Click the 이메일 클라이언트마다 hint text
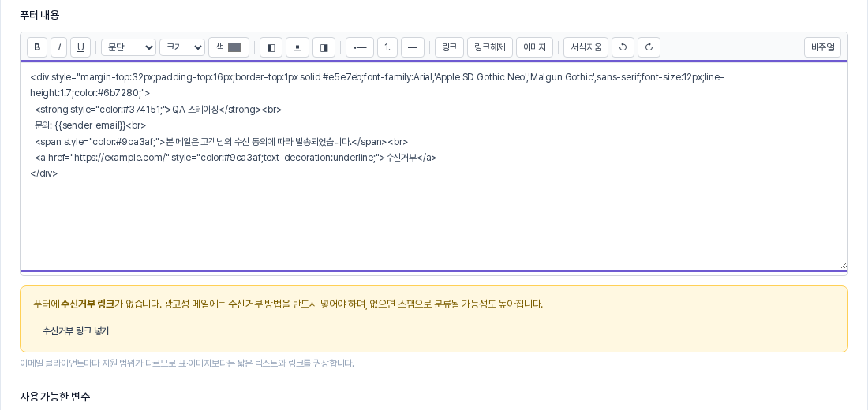This screenshot has height=410, width=868. tap(187, 363)
